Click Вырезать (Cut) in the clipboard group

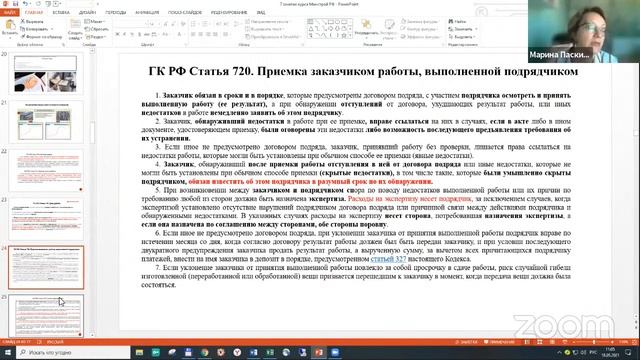pyautogui.click(x=32, y=21)
